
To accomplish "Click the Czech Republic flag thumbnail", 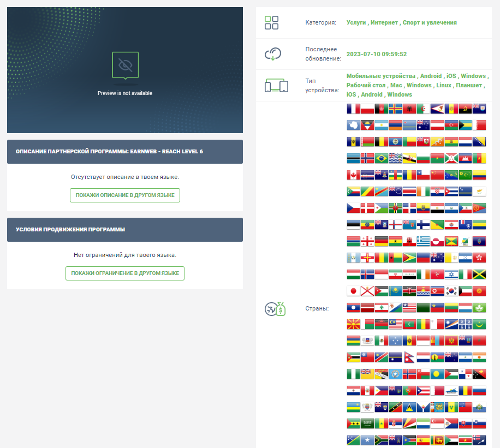I will [x=353, y=208].
